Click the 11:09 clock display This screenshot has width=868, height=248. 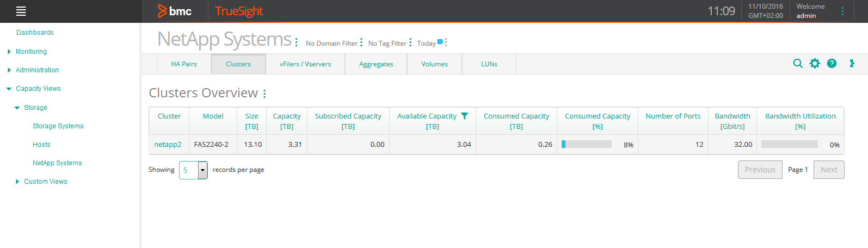point(721,11)
